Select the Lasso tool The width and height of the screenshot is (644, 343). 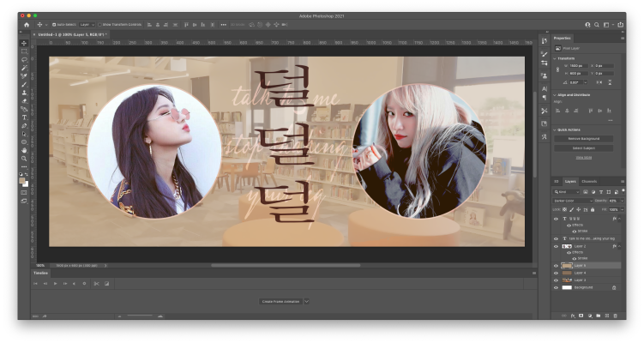coord(24,59)
